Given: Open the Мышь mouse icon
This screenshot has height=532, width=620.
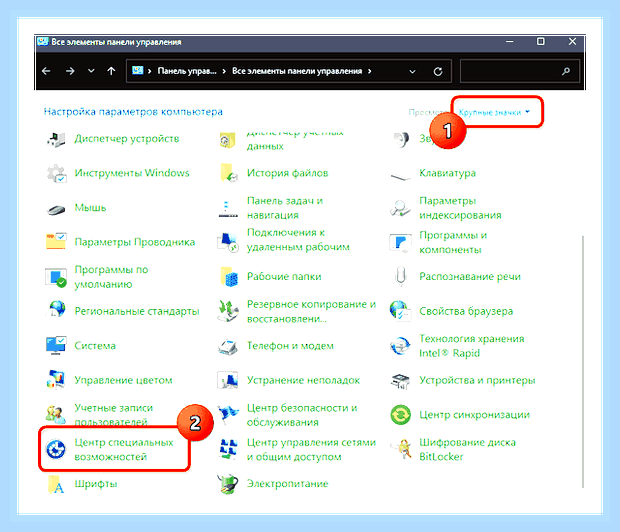Looking at the screenshot, I should point(56,208).
